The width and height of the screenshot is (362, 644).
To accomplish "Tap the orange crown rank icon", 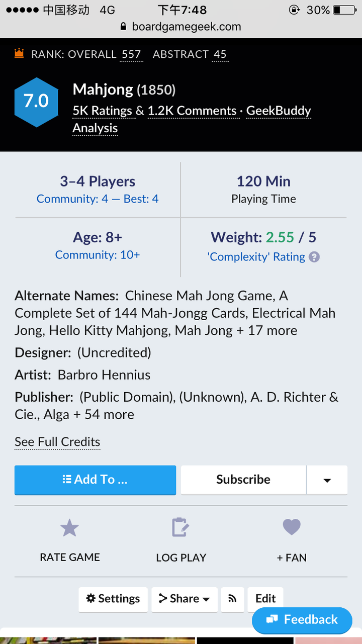I will (19, 53).
